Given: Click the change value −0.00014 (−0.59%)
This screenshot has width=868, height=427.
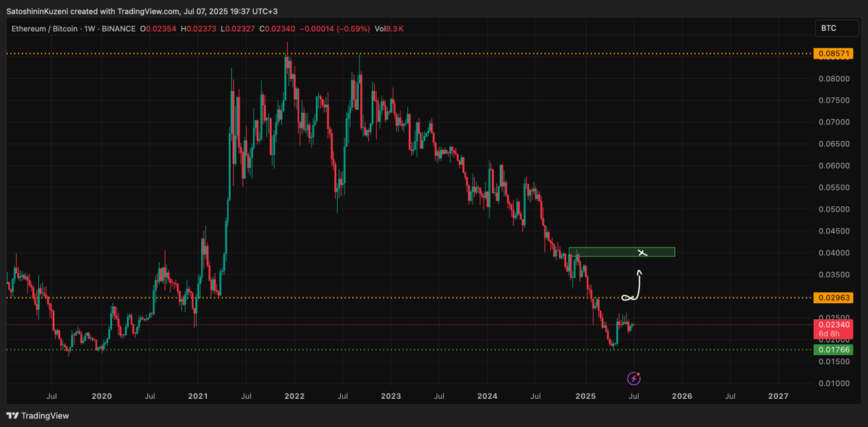Looking at the screenshot, I should (335, 28).
